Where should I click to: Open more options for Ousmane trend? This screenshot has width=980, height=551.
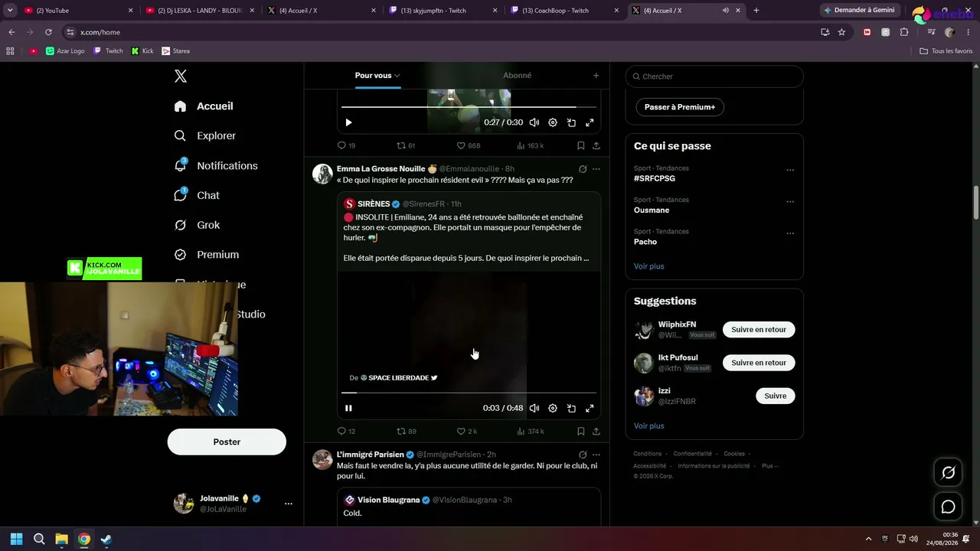790,202
